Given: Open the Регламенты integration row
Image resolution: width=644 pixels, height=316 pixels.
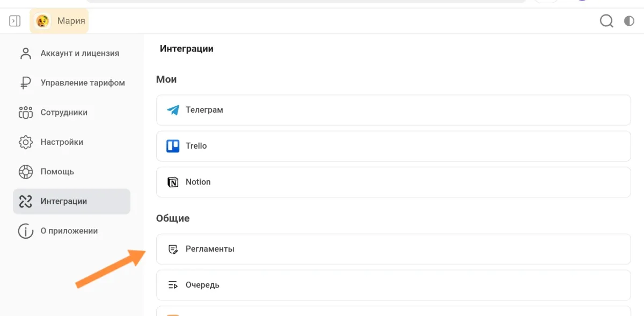Looking at the screenshot, I should pos(393,249).
